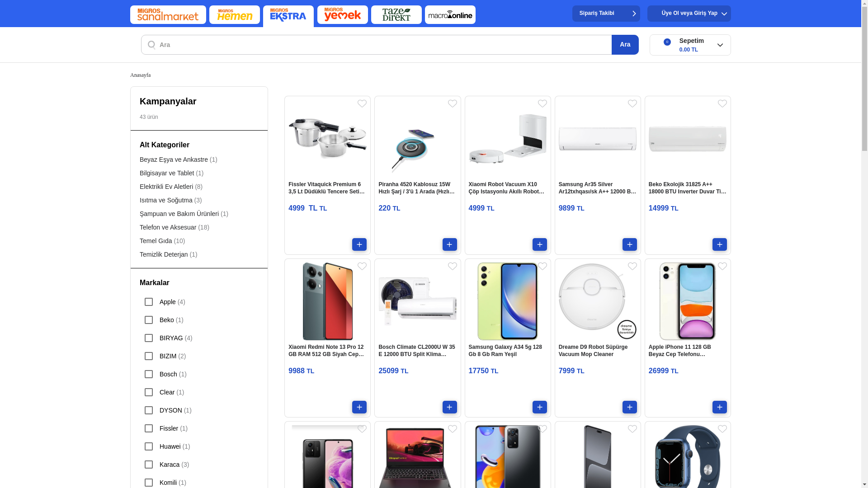Favorite Apple iPhone 11 heart icon

point(722,267)
